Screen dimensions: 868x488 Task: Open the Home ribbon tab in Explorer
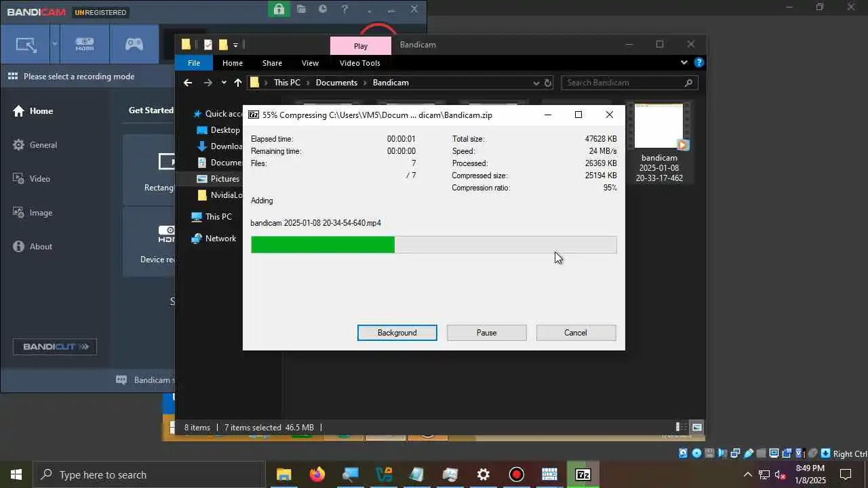click(233, 63)
